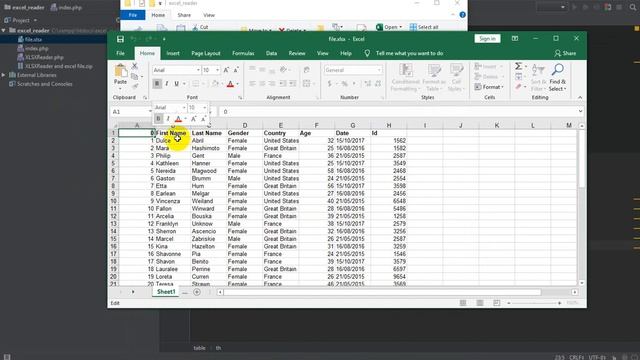
Task: Toggle Bold in the ribbon Font group
Action: [157, 84]
